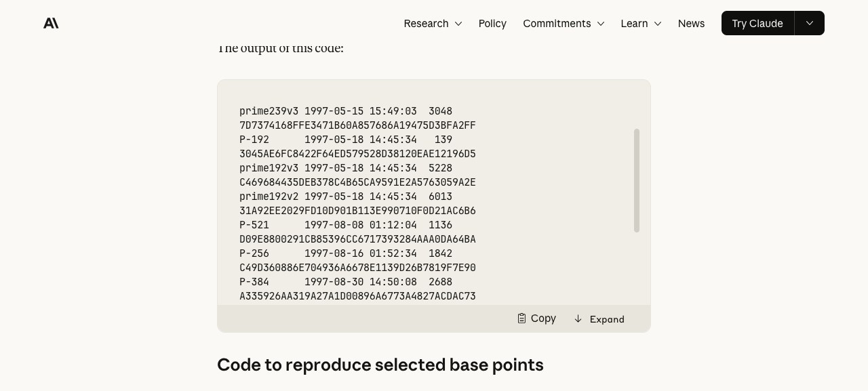
Task: Click heading Code to reproduce selected base points
Action: pyautogui.click(x=380, y=365)
